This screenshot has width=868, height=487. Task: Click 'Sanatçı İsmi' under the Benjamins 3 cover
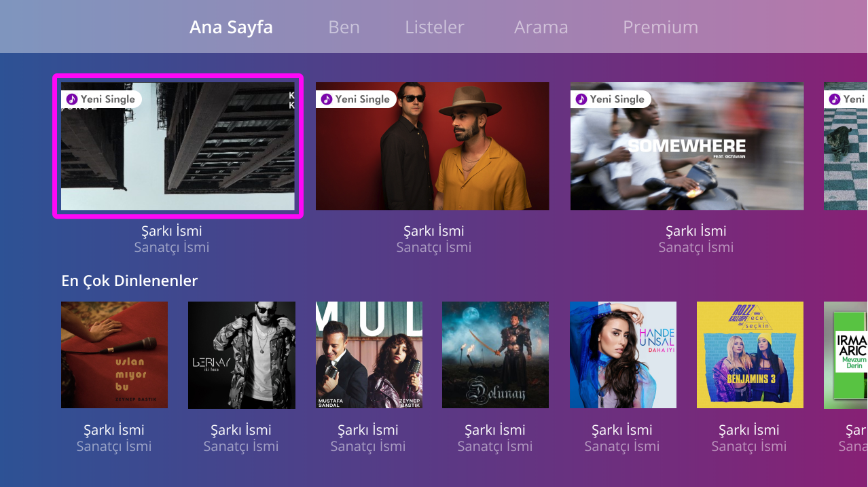[749, 446]
